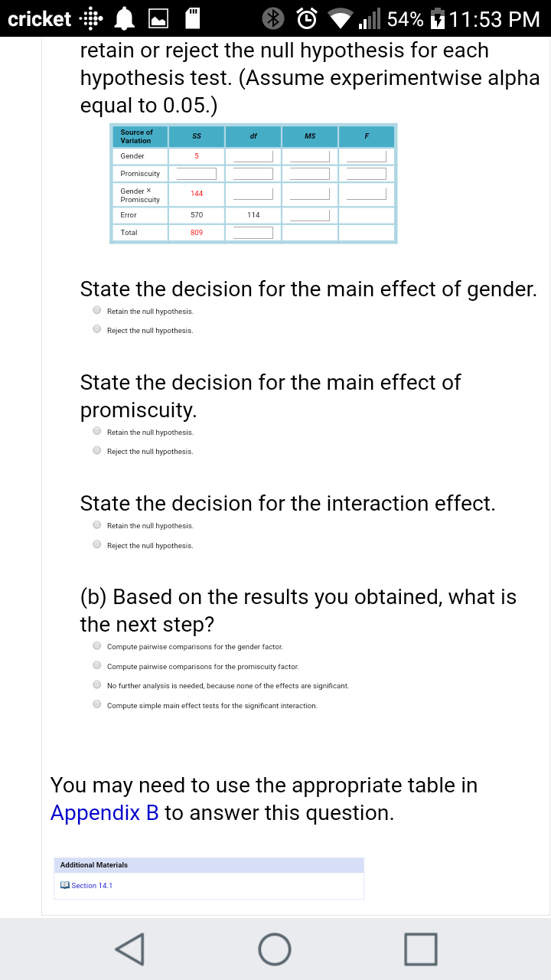Image resolution: width=551 pixels, height=980 pixels.
Task: Choose Reject the null hypothesis for interaction
Action: (97, 545)
